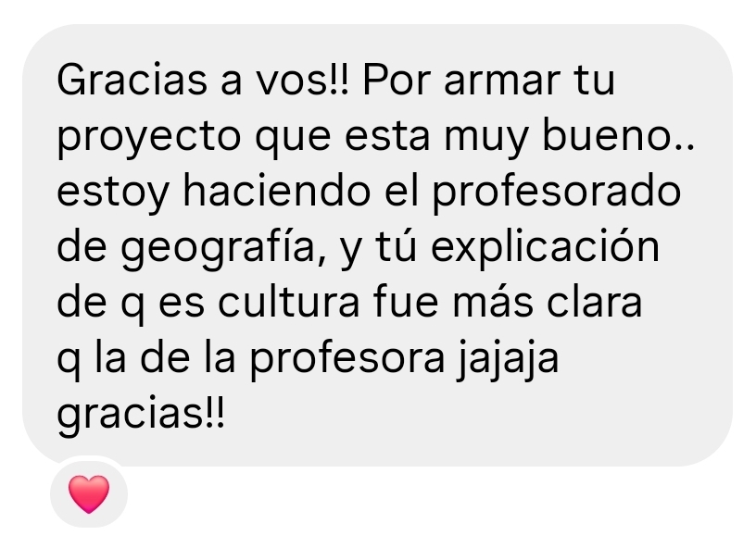Click the red heart reaction emoji

click(x=89, y=494)
